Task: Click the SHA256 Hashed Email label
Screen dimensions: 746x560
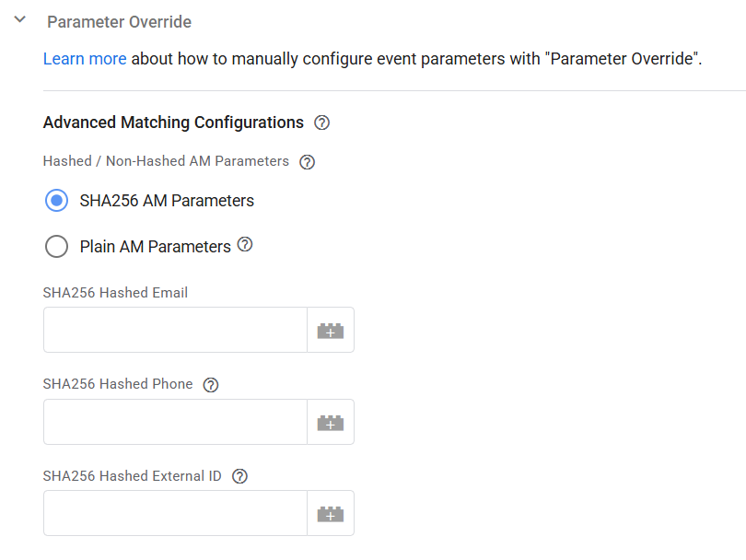Action: [115, 293]
